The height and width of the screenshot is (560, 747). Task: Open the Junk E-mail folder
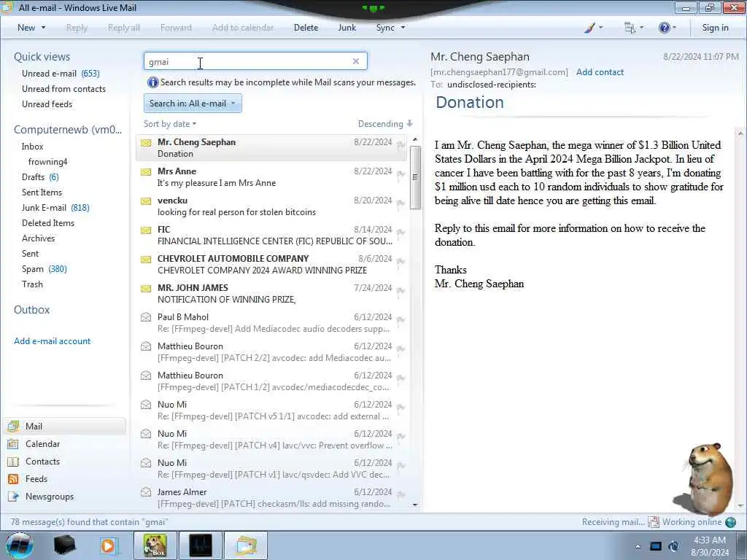[55, 208]
